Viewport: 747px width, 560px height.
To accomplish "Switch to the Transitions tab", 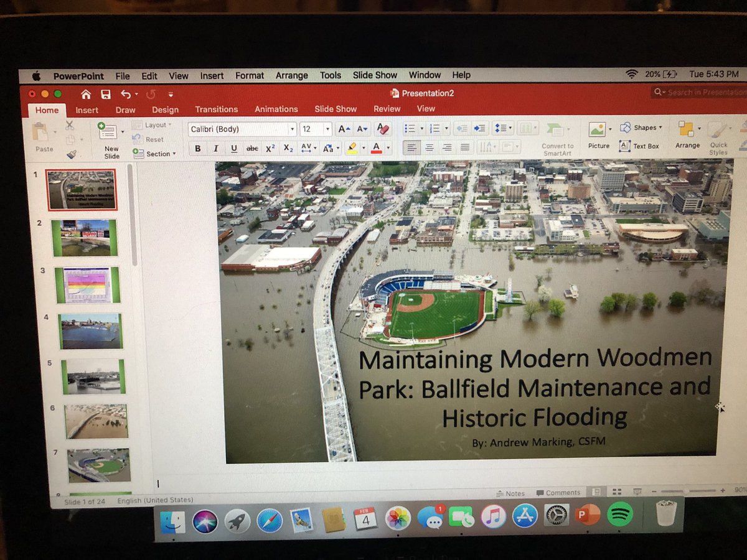I will point(217,109).
